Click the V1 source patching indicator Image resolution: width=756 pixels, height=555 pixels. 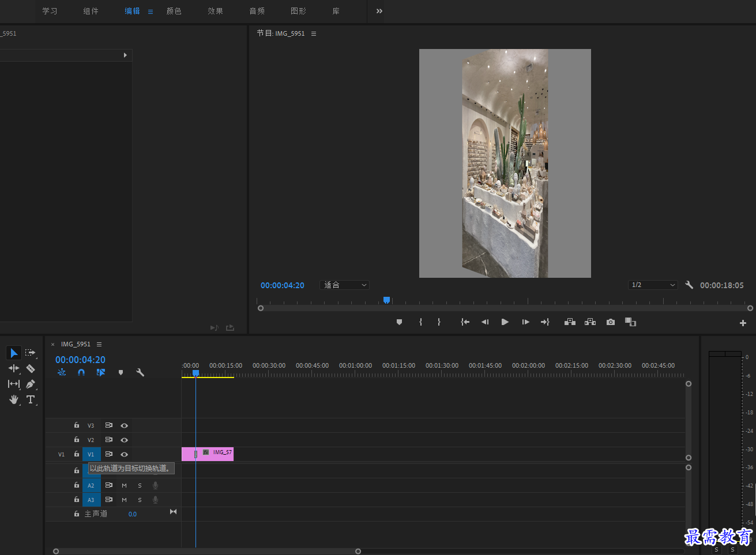click(61, 454)
